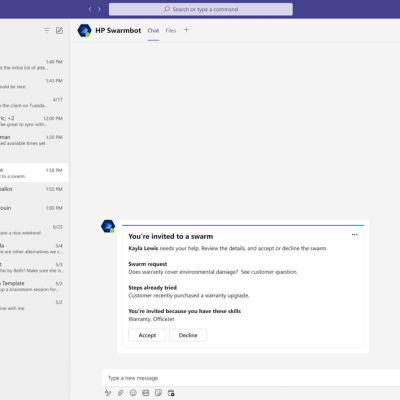Screen dimensions: 400x400
Task: Go forward with the right arrow
Action: coord(99,9)
